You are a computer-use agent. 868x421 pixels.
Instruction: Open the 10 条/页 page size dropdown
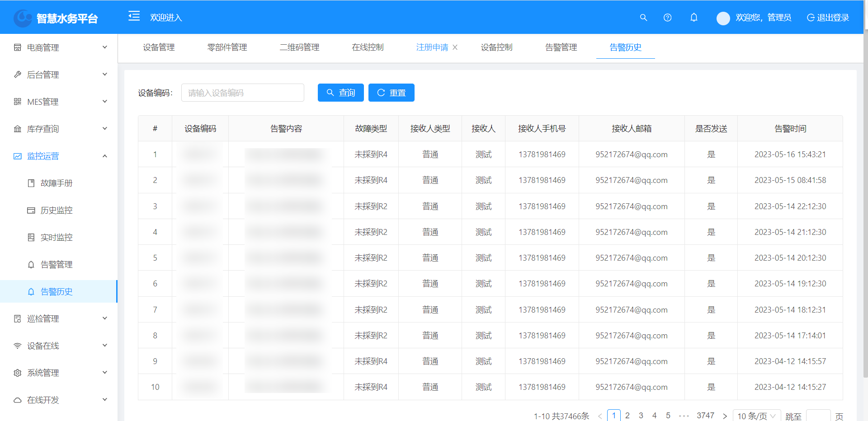pos(757,416)
